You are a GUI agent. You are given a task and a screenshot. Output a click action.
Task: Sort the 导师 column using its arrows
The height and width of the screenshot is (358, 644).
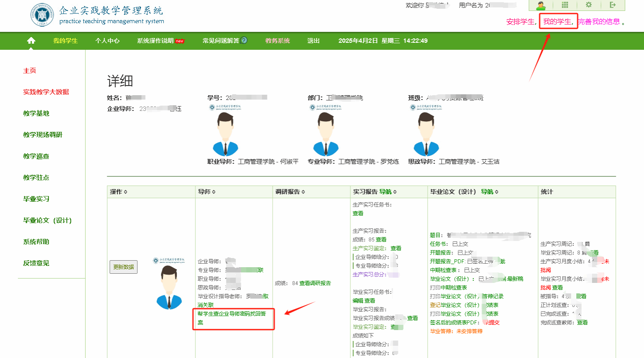tap(214, 192)
